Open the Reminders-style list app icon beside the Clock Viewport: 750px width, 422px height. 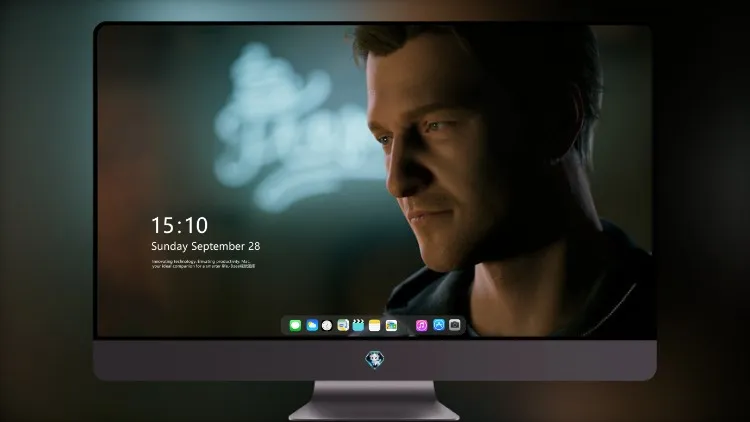[x=343, y=326]
